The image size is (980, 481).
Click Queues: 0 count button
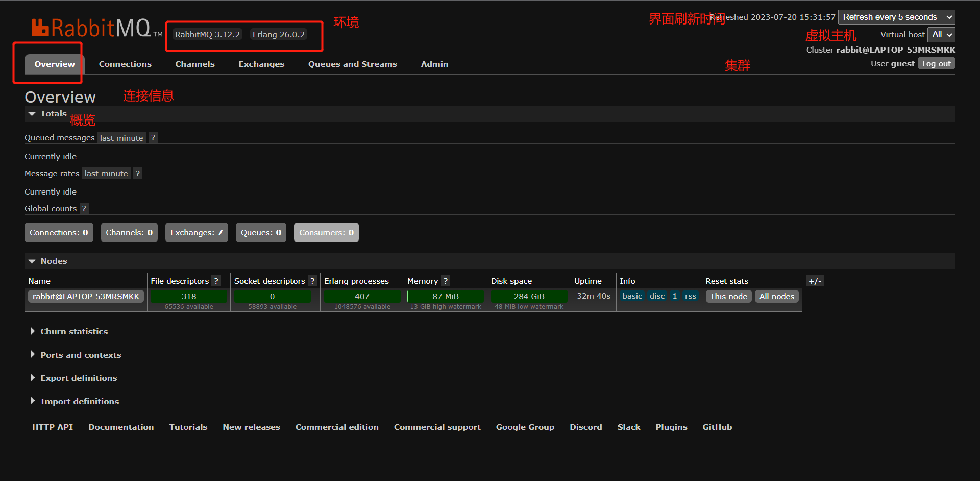point(261,232)
